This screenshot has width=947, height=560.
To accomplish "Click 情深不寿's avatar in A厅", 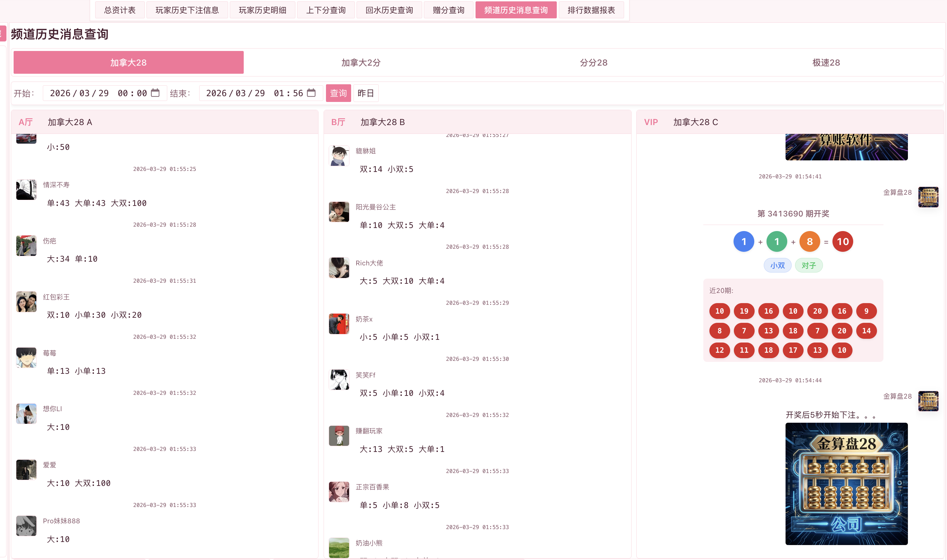I will coord(27,190).
